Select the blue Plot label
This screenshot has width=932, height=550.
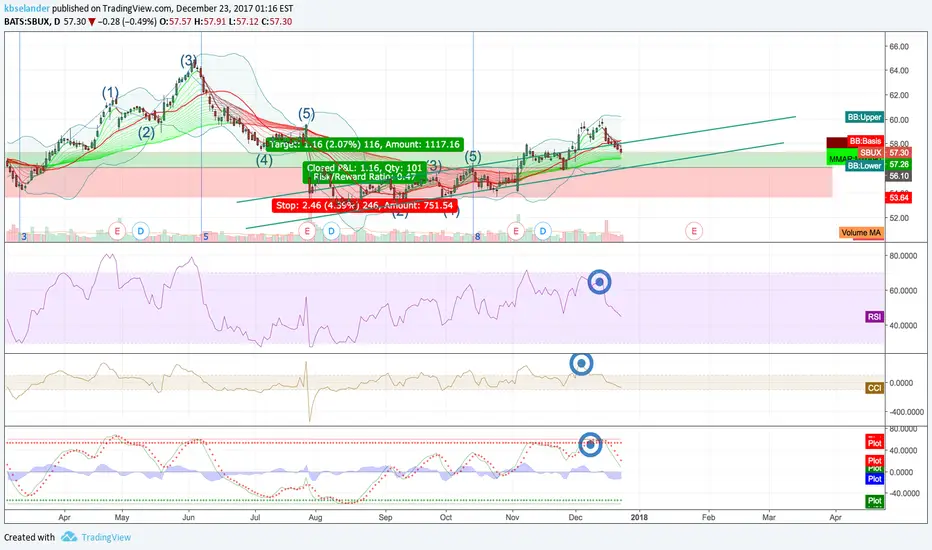874,479
